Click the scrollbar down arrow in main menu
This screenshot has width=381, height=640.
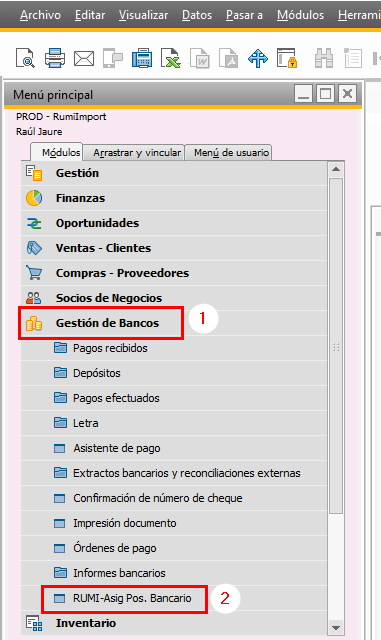[x=336, y=627]
